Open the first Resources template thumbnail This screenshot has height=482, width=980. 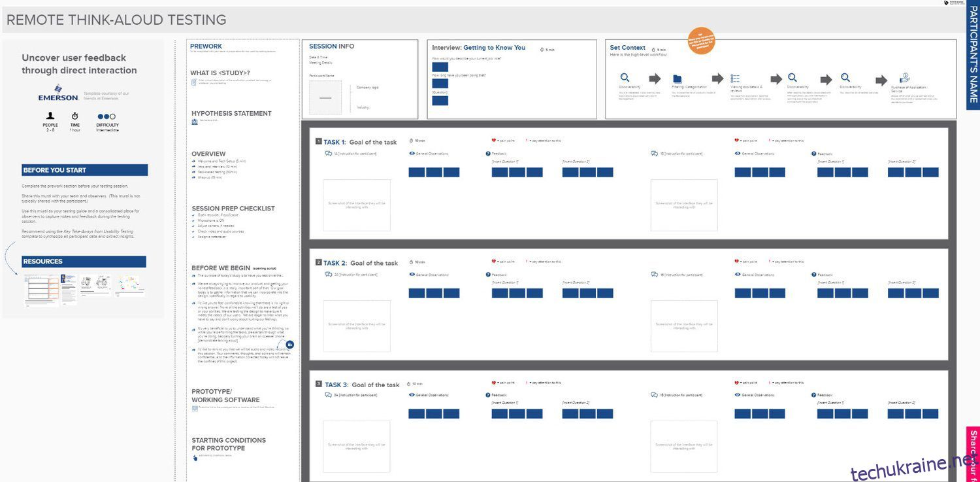click(41, 290)
